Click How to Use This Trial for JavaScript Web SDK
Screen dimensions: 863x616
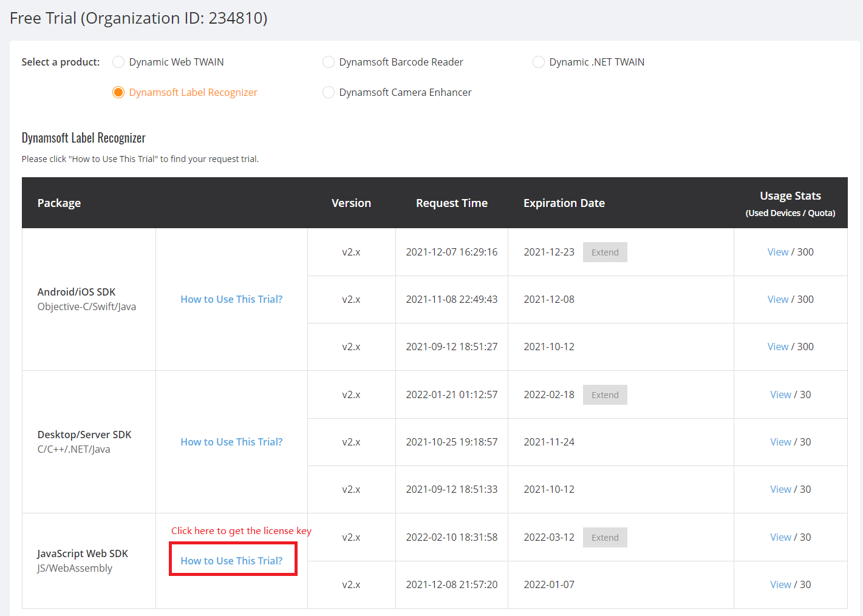point(231,561)
